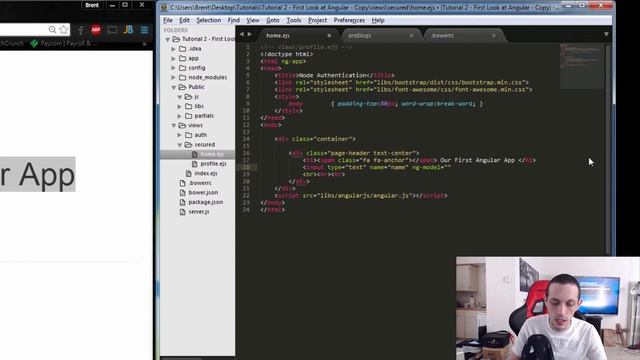Open the Preferences menu

(x=349, y=20)
